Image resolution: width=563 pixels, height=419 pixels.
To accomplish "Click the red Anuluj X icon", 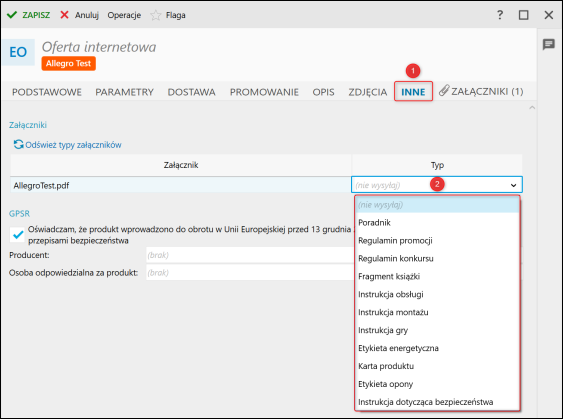I will [x=64, y=15].
